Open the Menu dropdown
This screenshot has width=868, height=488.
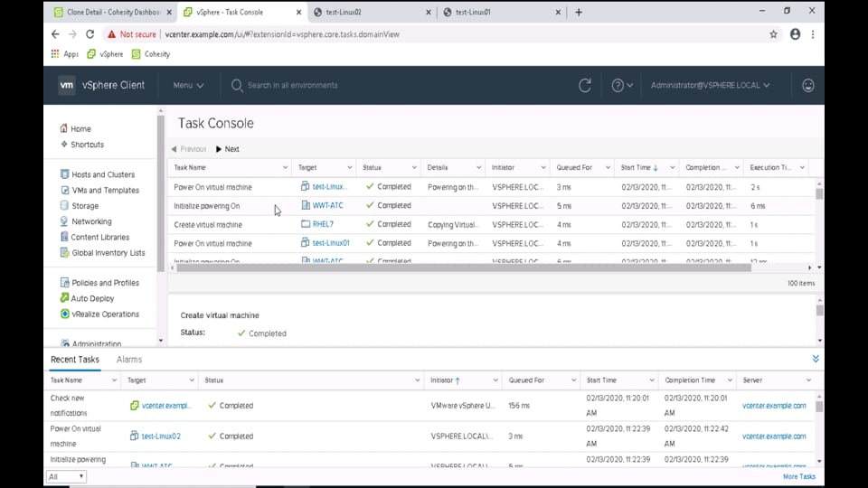pos(188,85)
